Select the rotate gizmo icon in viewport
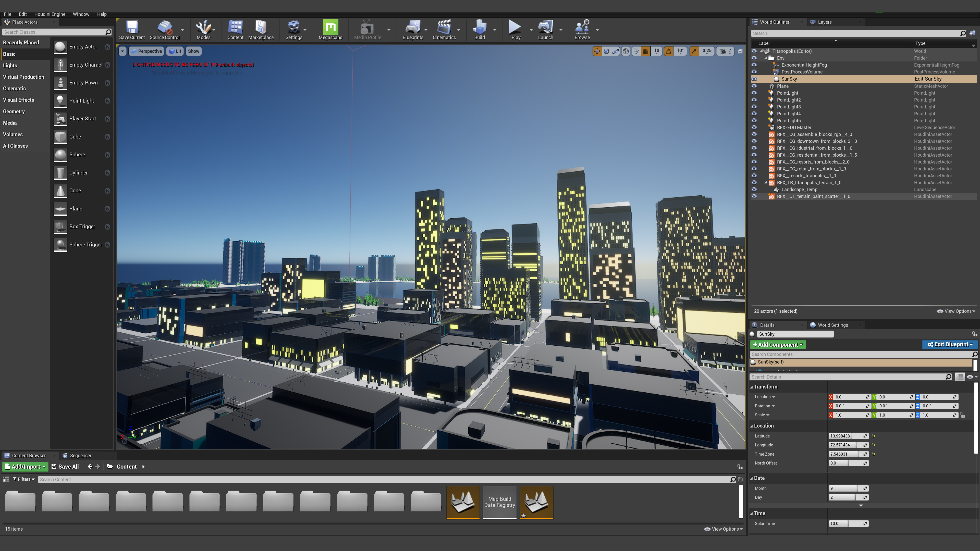This screenshot has width=980, height=551. [606, 51]
